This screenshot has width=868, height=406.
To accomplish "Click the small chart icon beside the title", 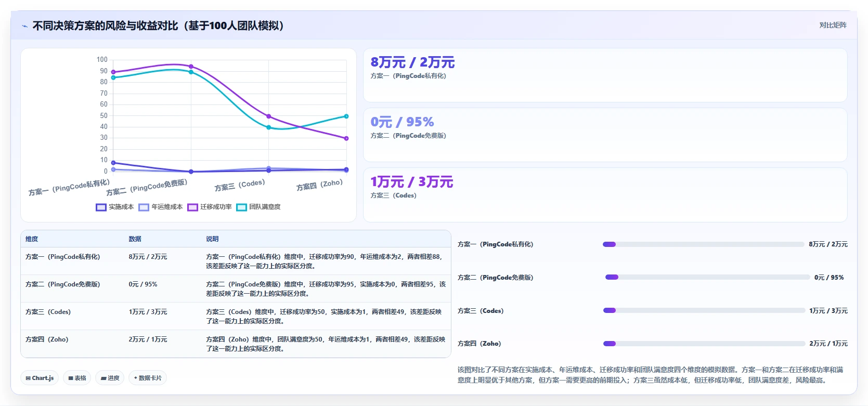I will [x=25, y=26].
